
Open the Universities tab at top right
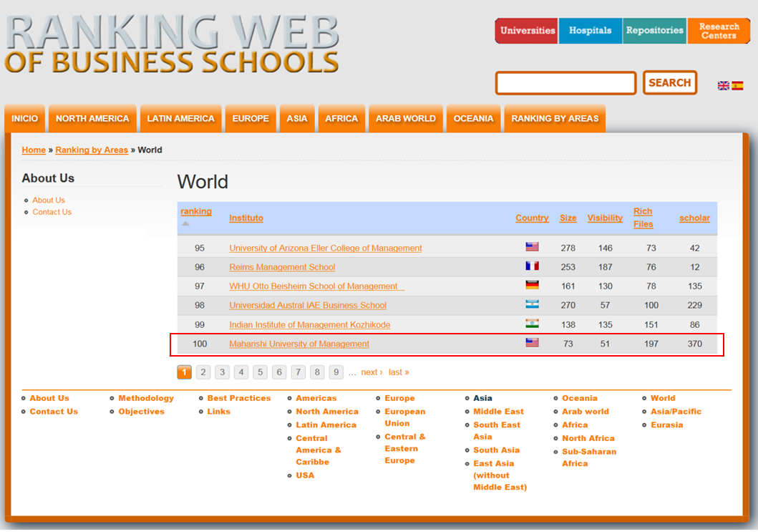(527, 31)
